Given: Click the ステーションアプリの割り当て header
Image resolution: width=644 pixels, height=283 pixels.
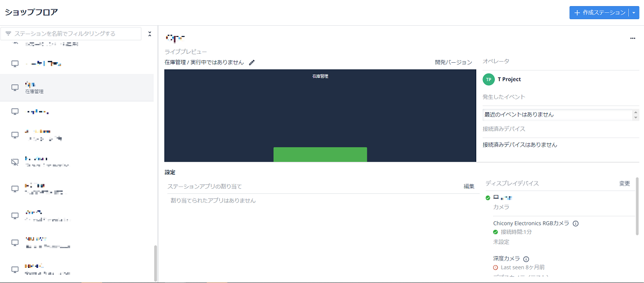Looking at the screenshot, I should coord(205,187).
